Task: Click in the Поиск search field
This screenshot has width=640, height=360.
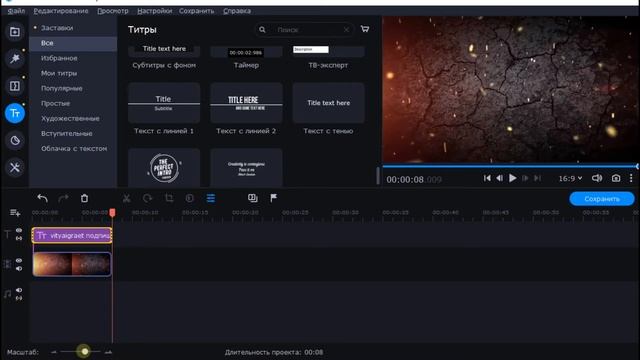Action: coord(304,30)
